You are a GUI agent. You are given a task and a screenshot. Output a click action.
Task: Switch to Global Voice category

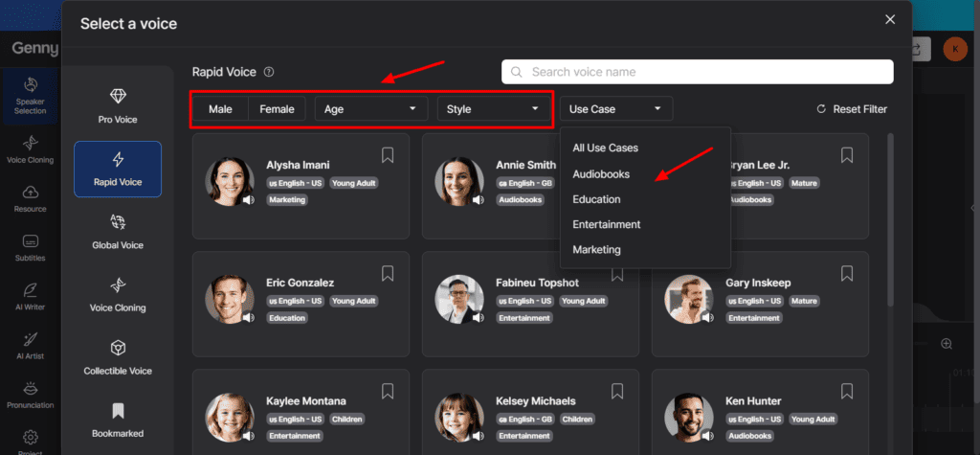[x=118, y=232]
